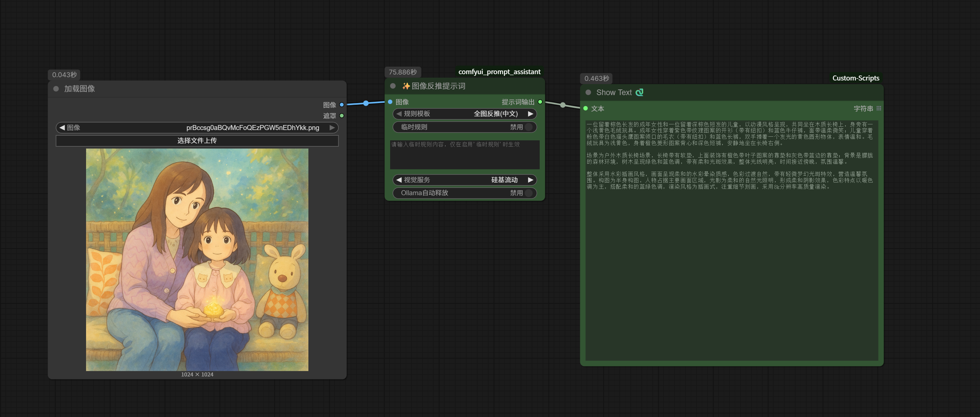The image size is (980, 417).
Task: Click the 提示词输出 output port
Action: pyautogui.click(x=540, y=102)
